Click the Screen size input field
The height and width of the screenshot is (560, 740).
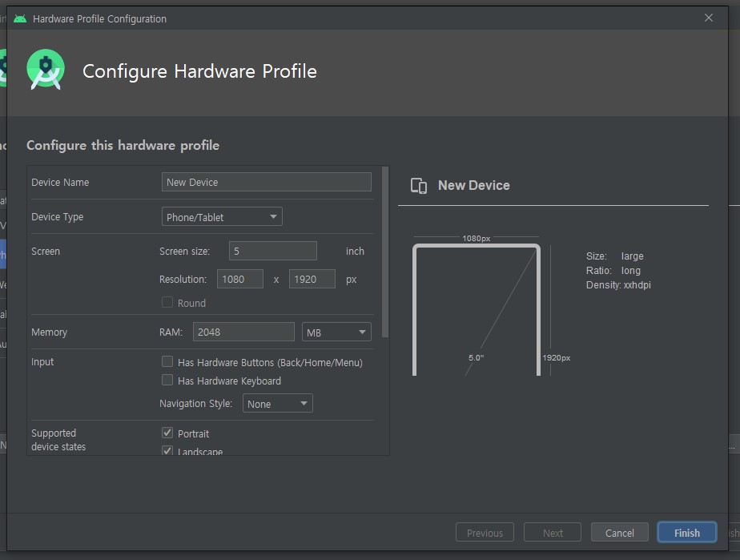point(273,251)
